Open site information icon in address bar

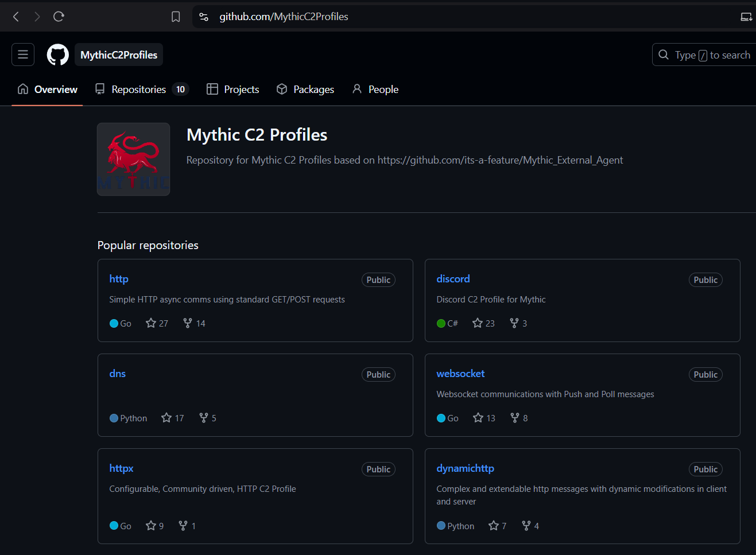[x=204, y=17]
